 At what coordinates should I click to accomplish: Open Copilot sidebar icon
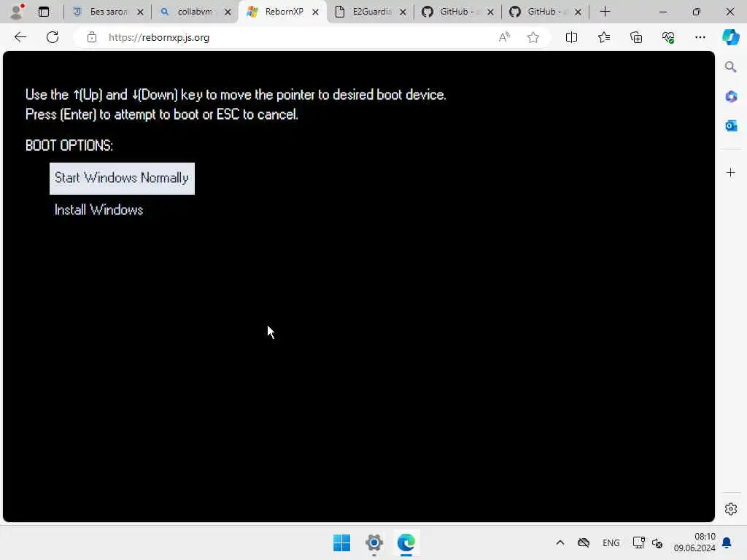[730, 37]
